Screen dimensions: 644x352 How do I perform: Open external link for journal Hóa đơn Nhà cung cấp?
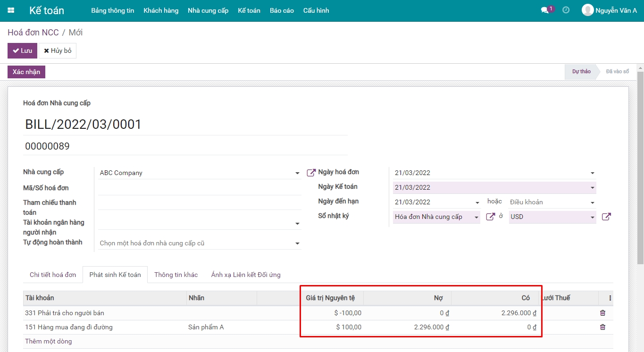click(x=490, y=217)
